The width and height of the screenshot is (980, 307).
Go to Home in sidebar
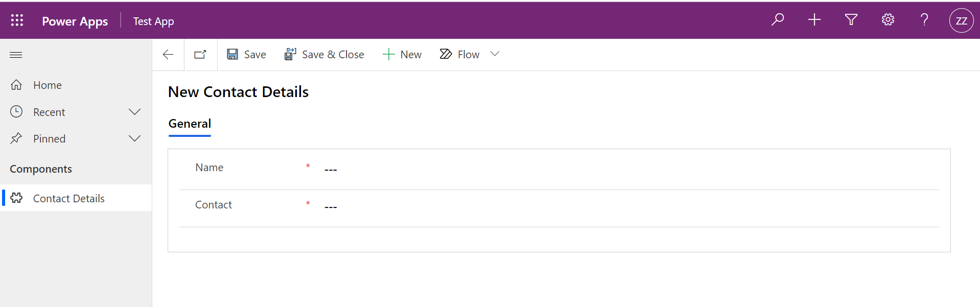pyautogui.click(x=47, y=85)
